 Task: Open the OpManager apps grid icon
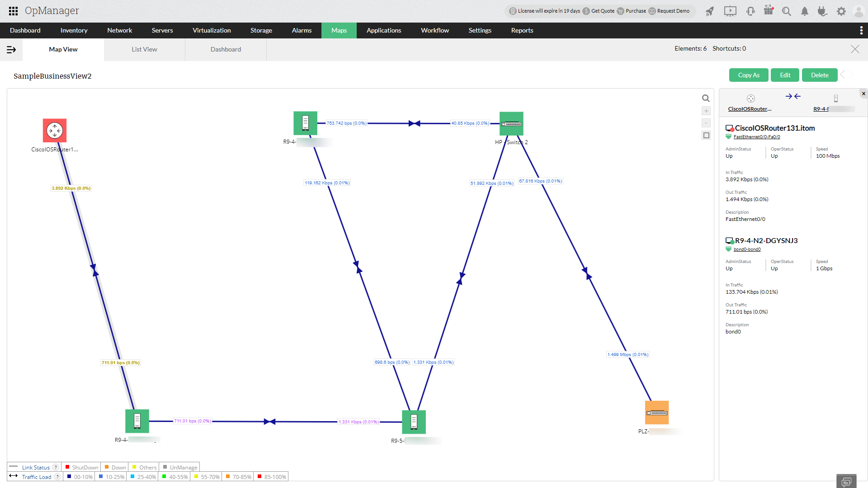tap(13, 11)
